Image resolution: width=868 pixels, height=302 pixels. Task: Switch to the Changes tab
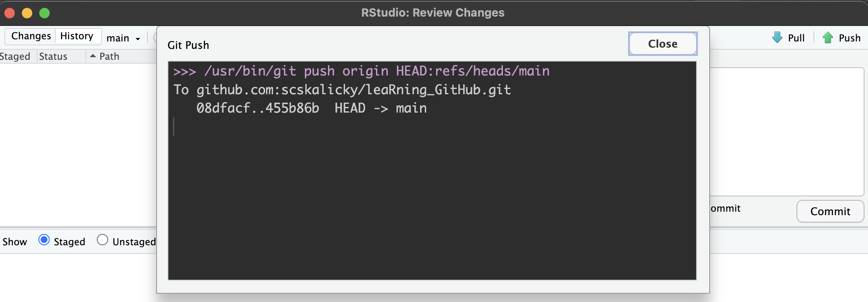point(31,36)
